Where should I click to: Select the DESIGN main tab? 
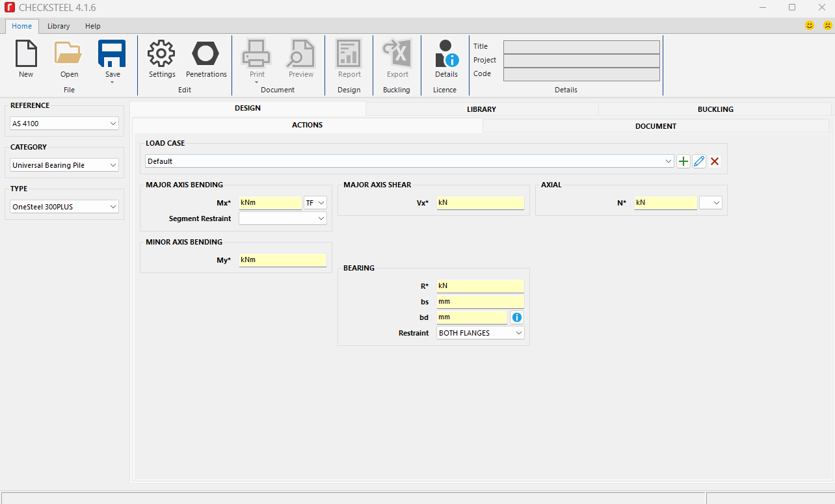(248, 109)
